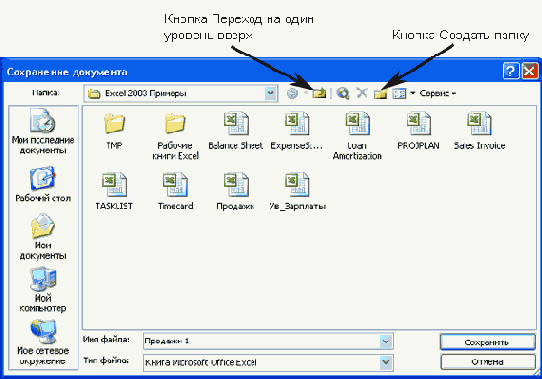The height and width of the screenshot is (379, 542).
Task: Select the Balance Sheet Excel file
Action: pos(236,130)
